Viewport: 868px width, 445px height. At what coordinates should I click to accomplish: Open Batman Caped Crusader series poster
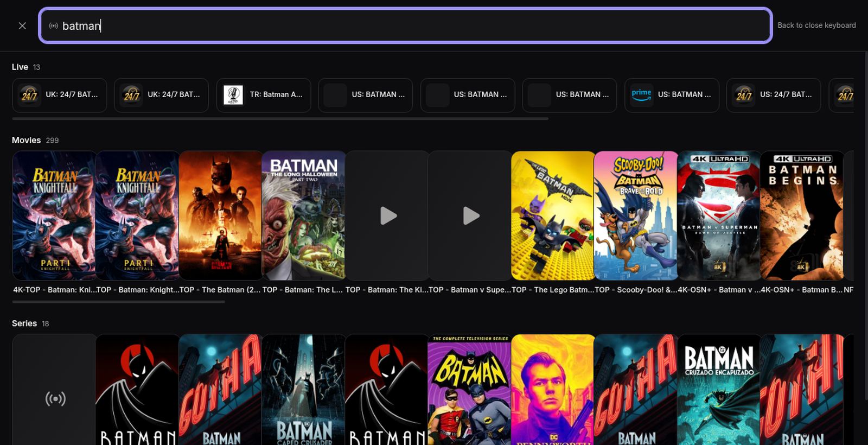point(303,390)
